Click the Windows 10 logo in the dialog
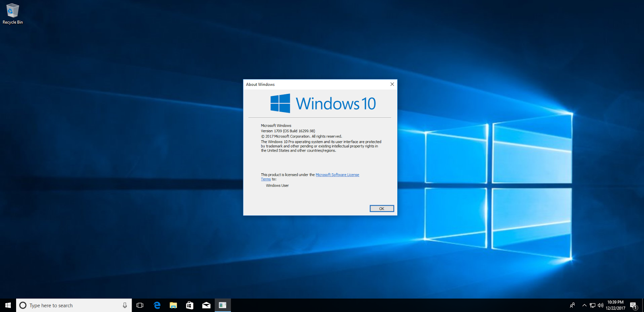Screen dimensions: 644x312 click(x=323, y=103)
